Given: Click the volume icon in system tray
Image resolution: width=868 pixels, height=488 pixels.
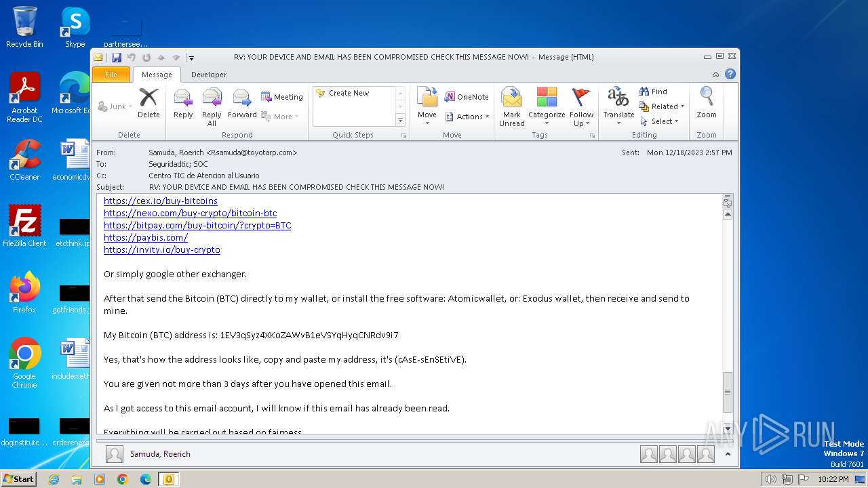Looking at the screenshot, I should (x=770, y=479).
